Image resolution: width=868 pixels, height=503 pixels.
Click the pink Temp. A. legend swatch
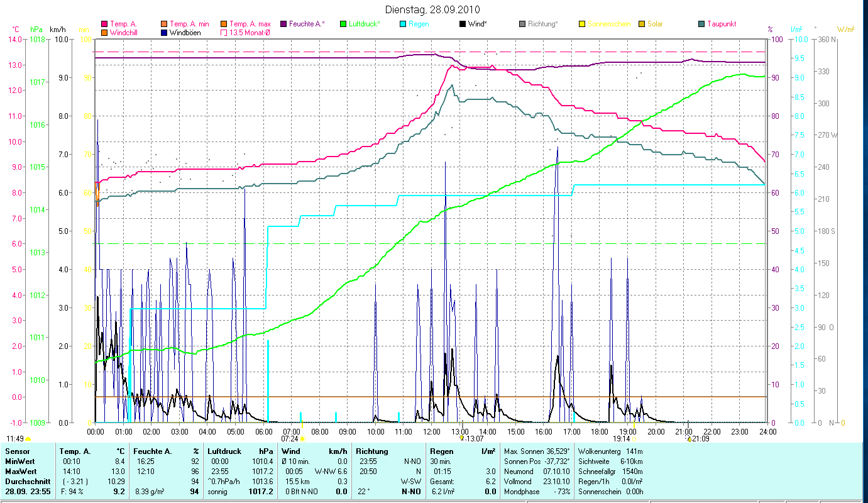[x=104, y=24]
